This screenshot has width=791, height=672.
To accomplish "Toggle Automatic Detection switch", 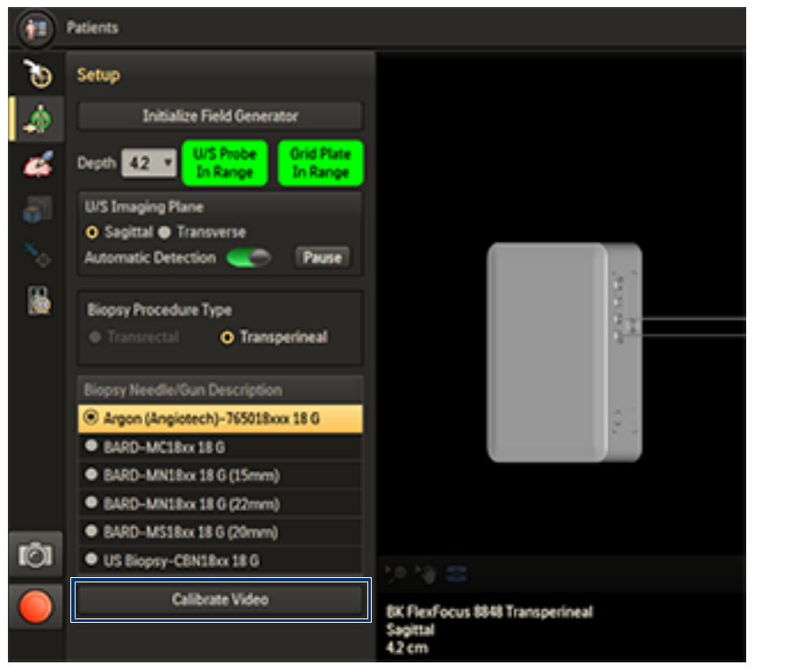I will pyautogui.click(x=249, y=257).
